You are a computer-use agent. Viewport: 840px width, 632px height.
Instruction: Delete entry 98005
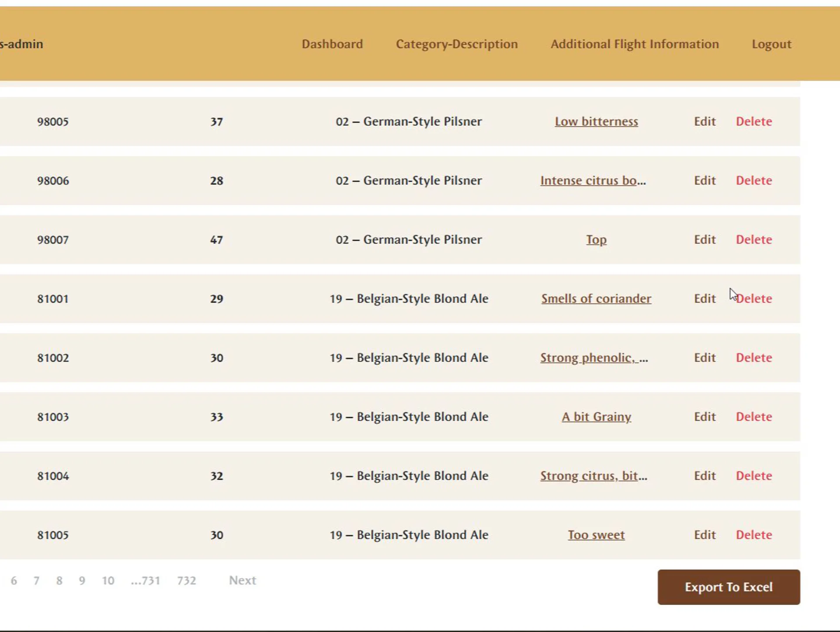(x=754, y=121)
